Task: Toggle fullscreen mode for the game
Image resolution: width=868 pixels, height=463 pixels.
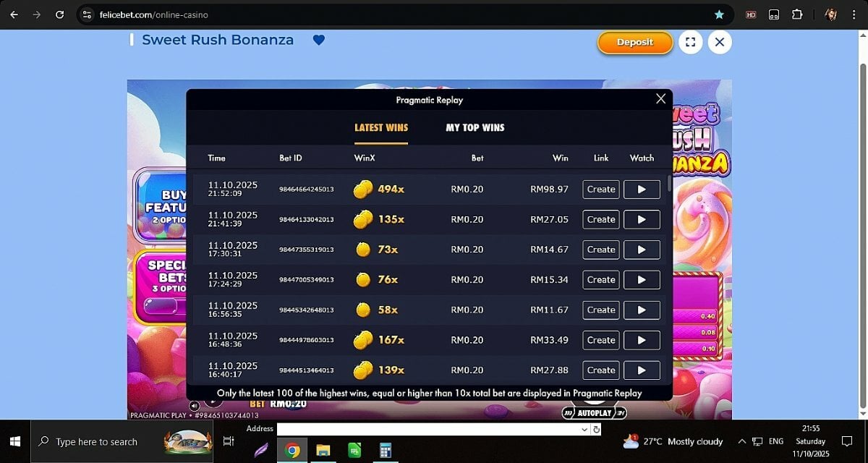Action: (x=690, y=42)
